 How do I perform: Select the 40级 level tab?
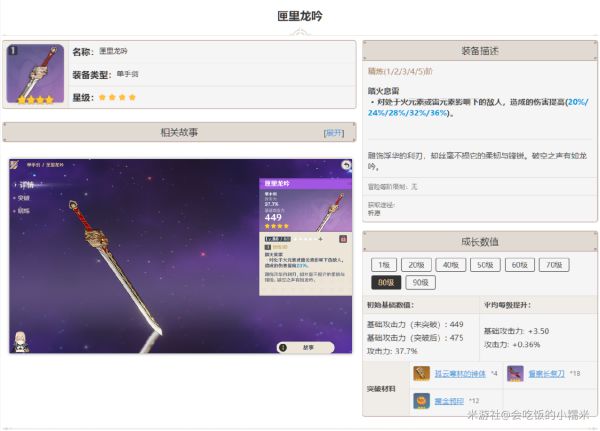[451, 265]
